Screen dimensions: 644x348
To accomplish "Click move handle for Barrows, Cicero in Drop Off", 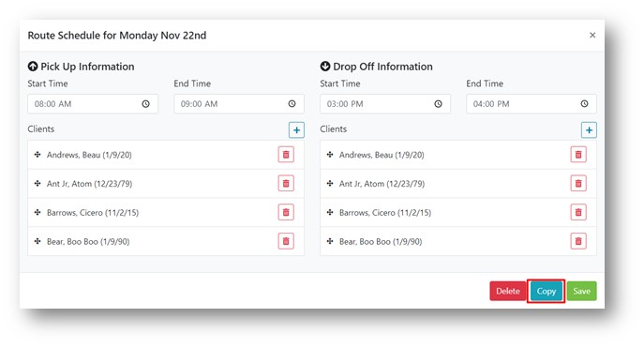I will pyautogui.click(x=330, y=212).
